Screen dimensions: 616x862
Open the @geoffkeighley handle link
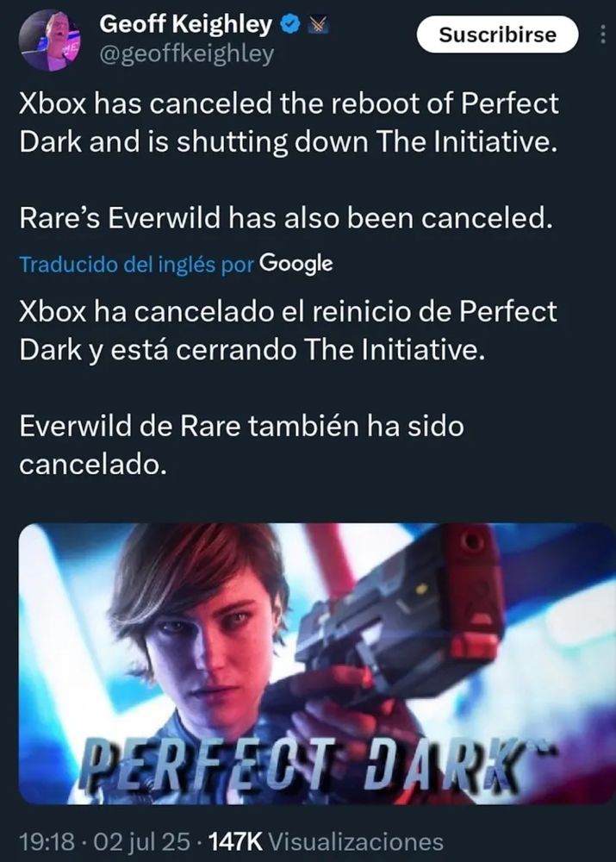(x=186, y=53)
